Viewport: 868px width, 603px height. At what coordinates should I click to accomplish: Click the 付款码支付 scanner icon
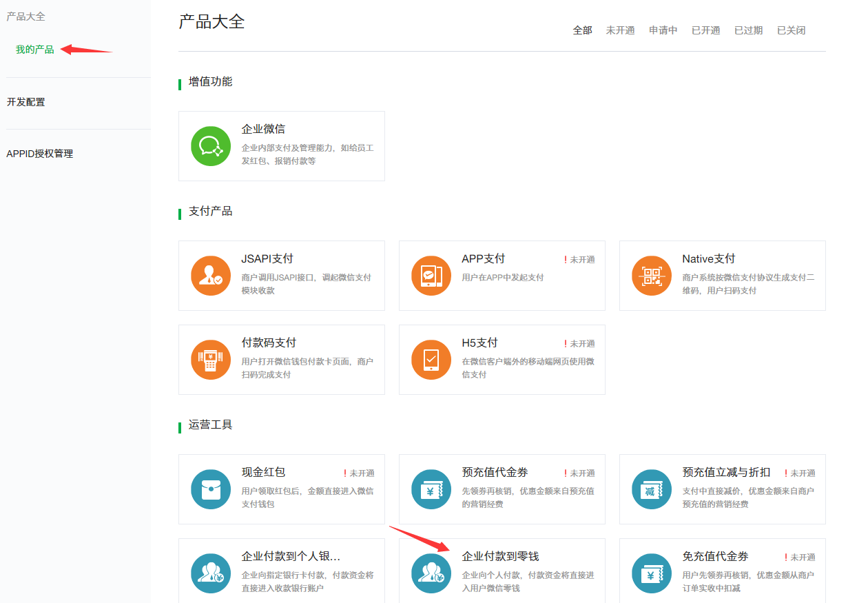tap(211, 360)
